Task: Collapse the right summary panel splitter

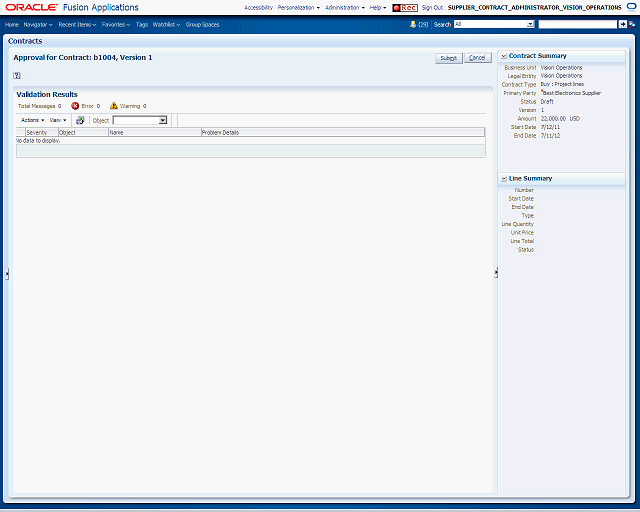Action: (496, 272)
